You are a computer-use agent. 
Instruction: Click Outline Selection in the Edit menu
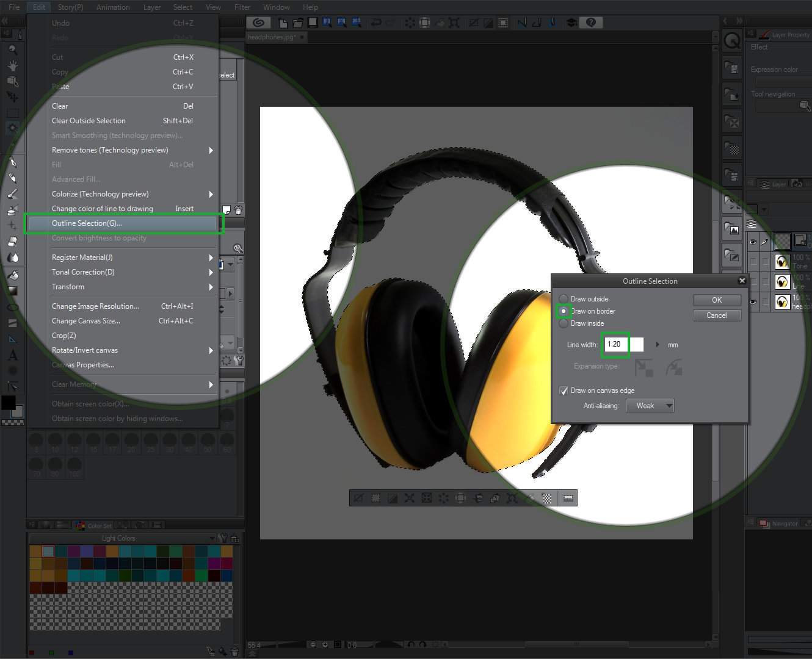point(87,223)
